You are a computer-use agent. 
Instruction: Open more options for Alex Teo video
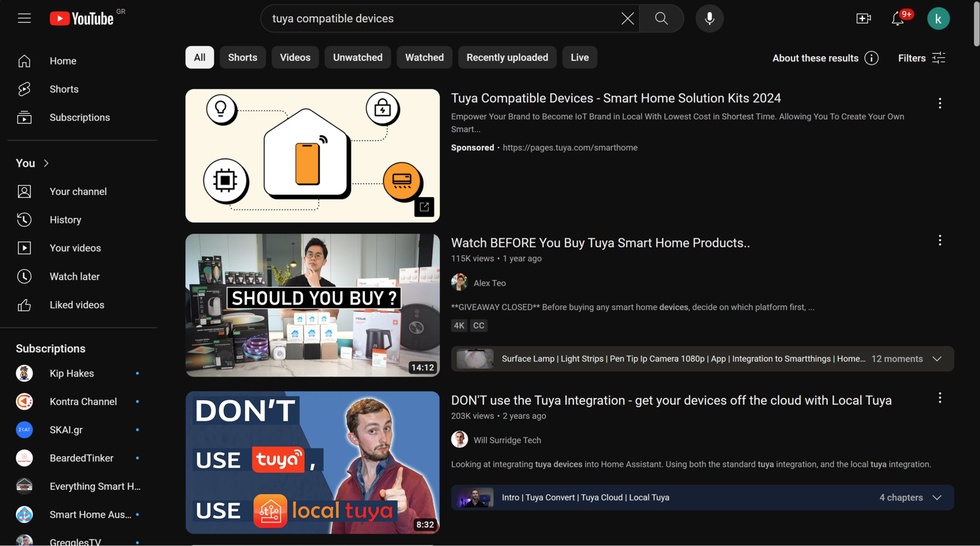(x=940, y=241)
